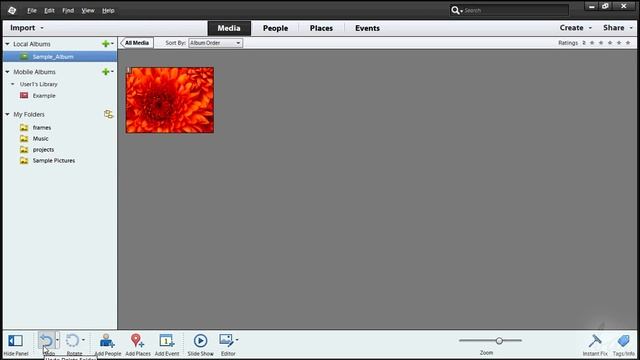Click the search magnifier icon
The image size is (640, 360).
point(455,10)
